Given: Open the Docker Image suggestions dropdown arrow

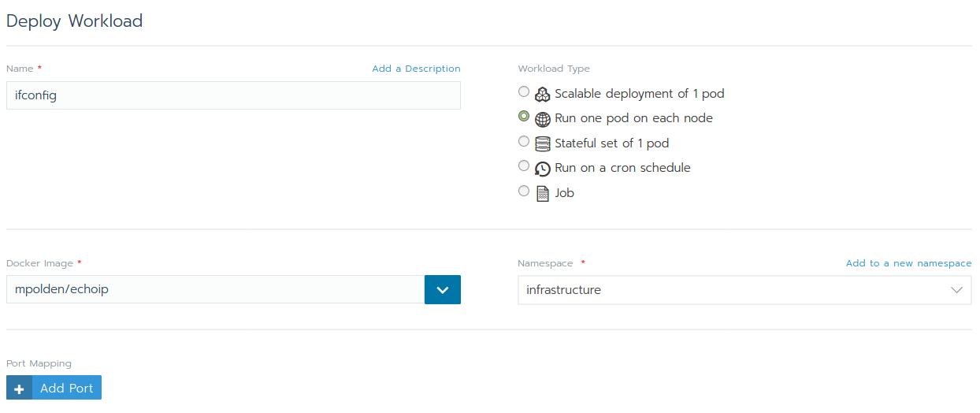Looking at the screenshot, I should 443,290.
